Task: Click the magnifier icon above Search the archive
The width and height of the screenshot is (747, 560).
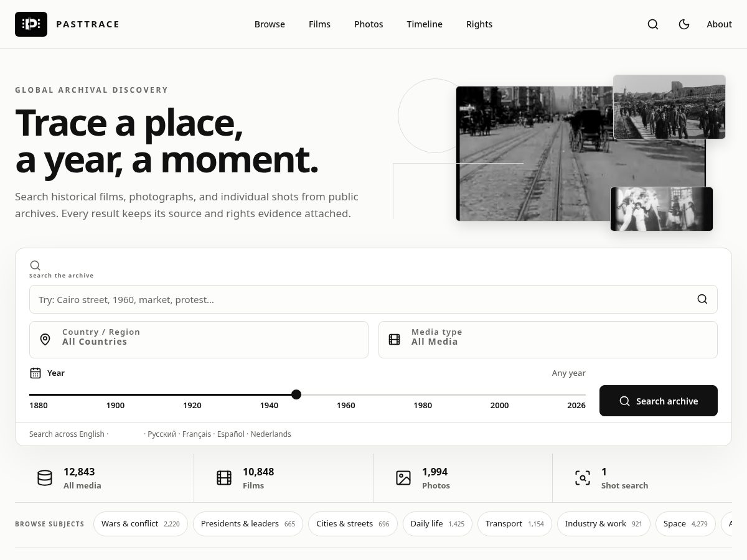Action: [x=35, y=265]
